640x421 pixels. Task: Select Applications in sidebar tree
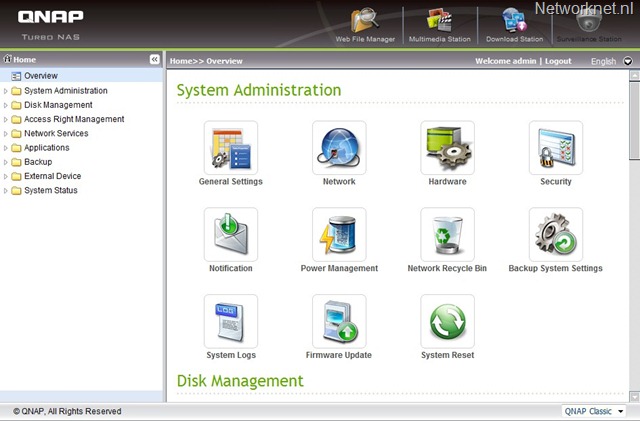pos(47,148)
